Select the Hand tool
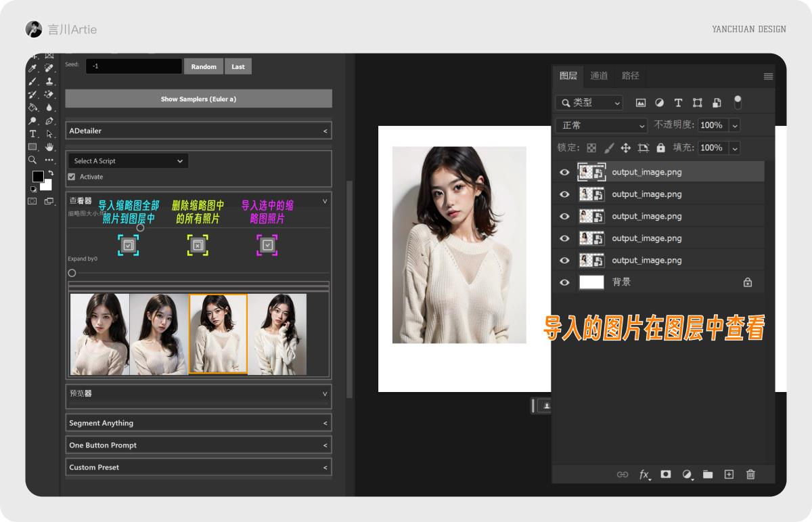This screenshot has height=522, width=812. click(x=49, y=146)
